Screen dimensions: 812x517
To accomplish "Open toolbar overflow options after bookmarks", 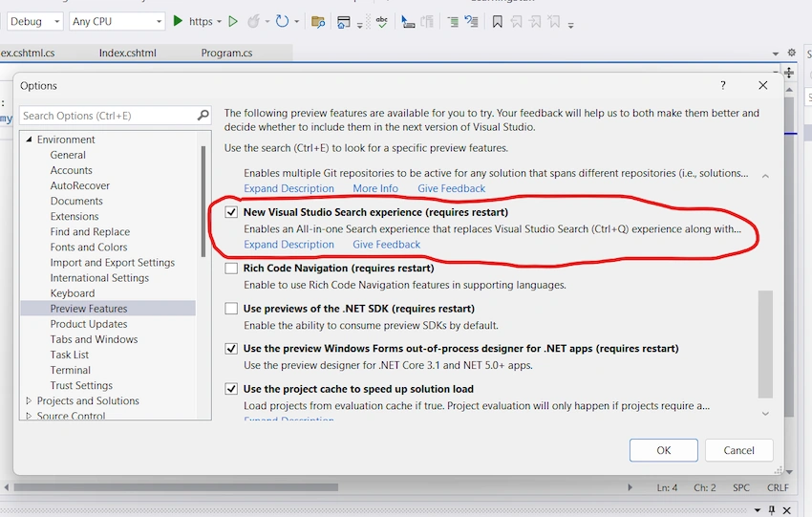I will coord(570,25).
